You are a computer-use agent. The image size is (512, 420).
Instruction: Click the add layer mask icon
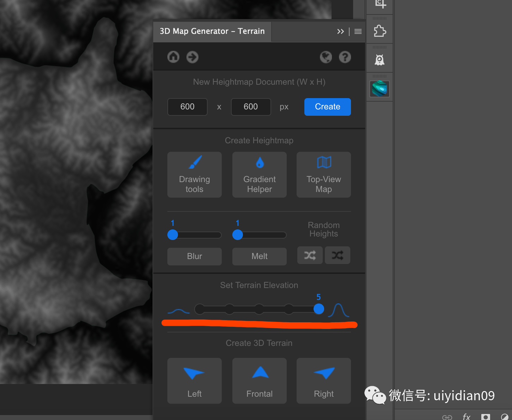coord(486,417)
